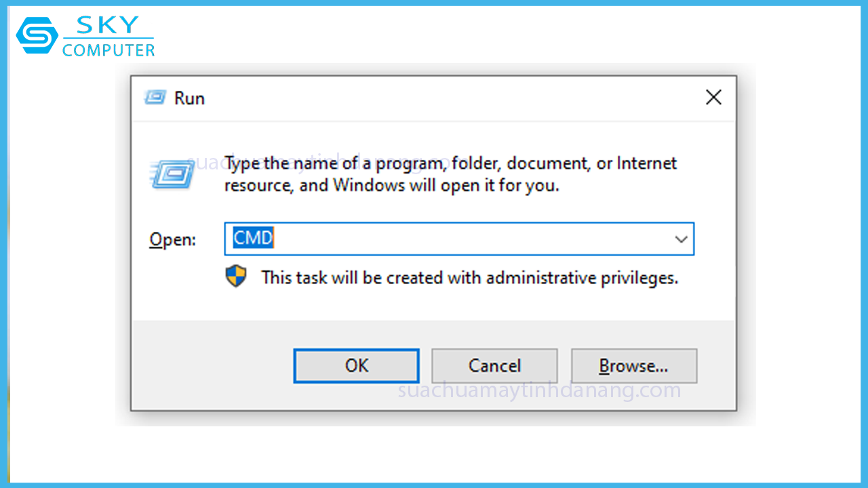This screenshot has width=868, height=488.
Task: Click the suachuamaytinhdanang.com watermark below the buttons
Action: coord(539,391)
